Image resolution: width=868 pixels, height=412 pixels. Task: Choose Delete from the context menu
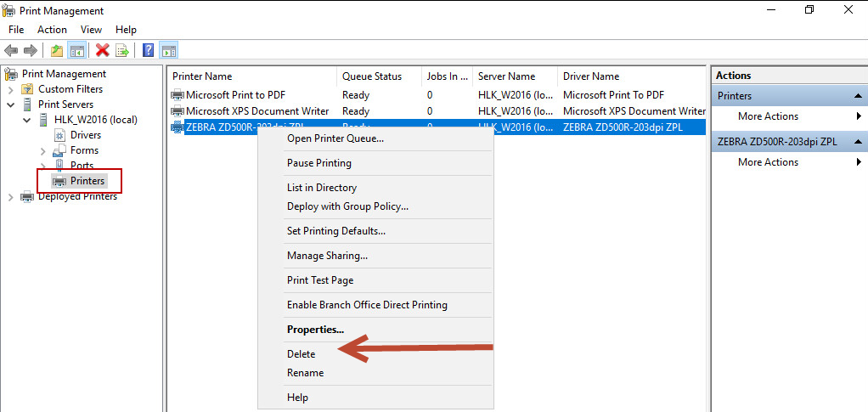[301, 354]
